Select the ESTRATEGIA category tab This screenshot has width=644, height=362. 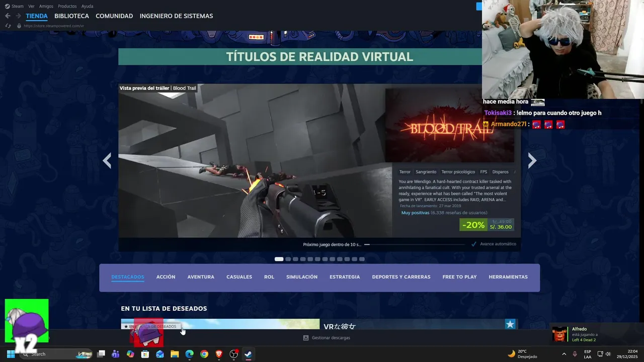345,277
